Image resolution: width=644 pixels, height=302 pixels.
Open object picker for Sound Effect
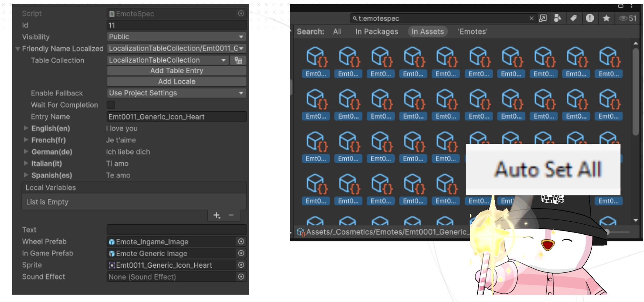(x=241, y=277)
